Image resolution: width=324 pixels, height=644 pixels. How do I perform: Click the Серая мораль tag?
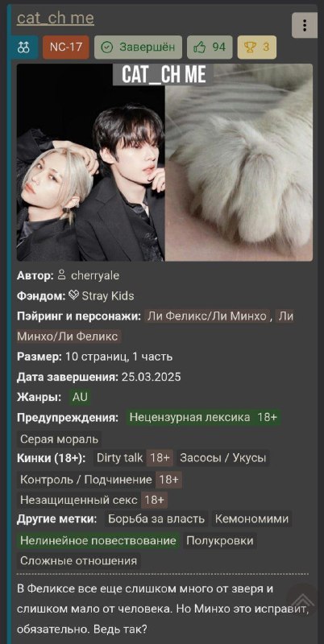pyautogui.click(x=59, y=439)
